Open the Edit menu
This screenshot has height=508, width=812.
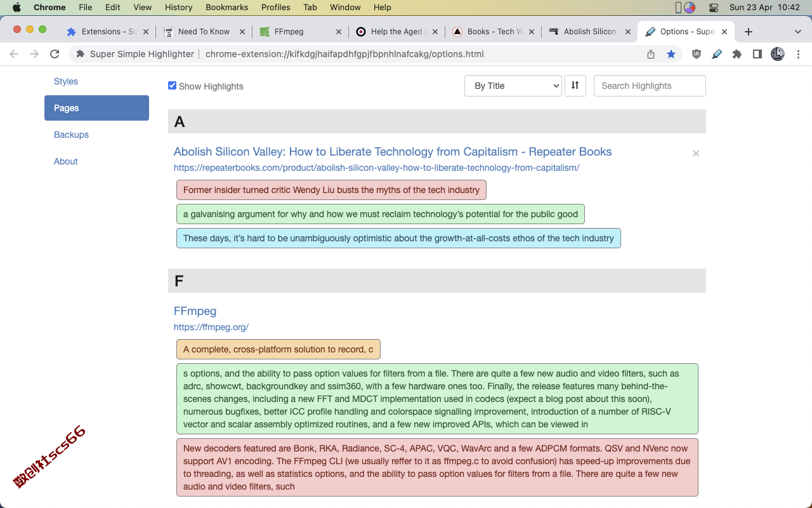113,7
